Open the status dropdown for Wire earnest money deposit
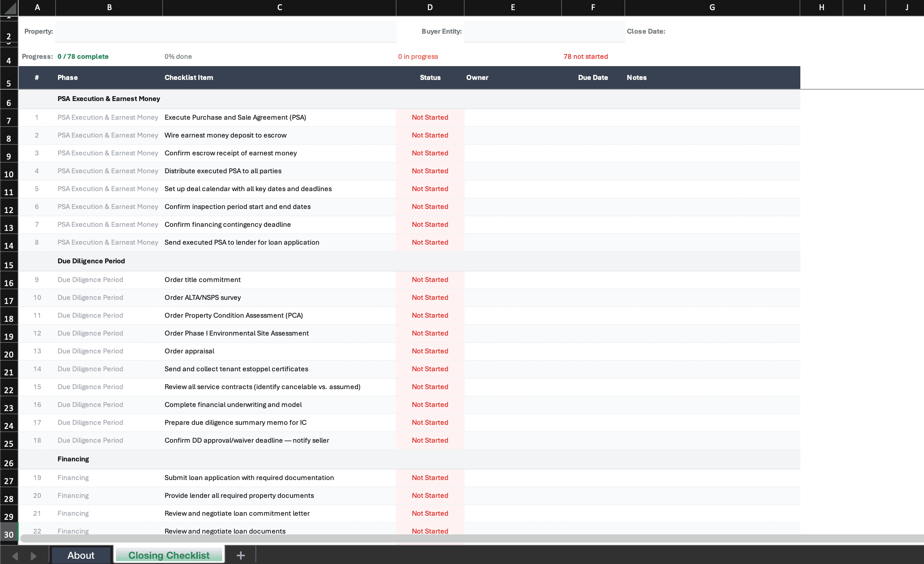The height and width of the screenshot is (564, 924). tap(430, 135)
